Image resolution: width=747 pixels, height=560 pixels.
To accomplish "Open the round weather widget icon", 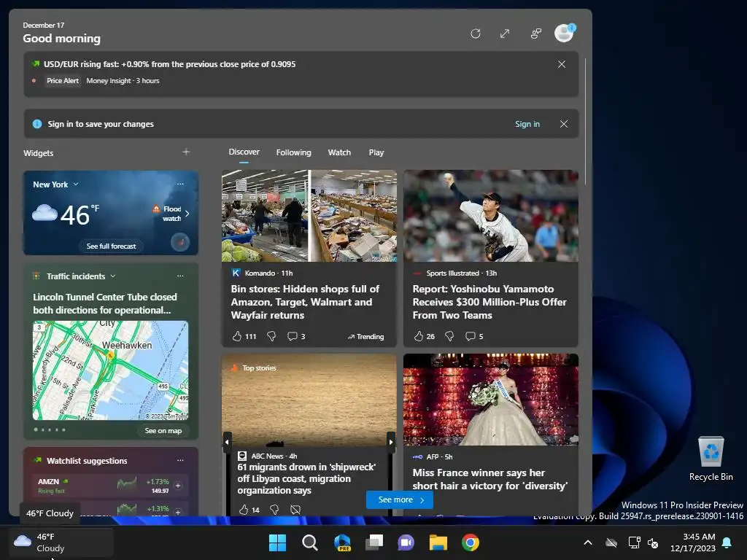I will pos(180,242).
